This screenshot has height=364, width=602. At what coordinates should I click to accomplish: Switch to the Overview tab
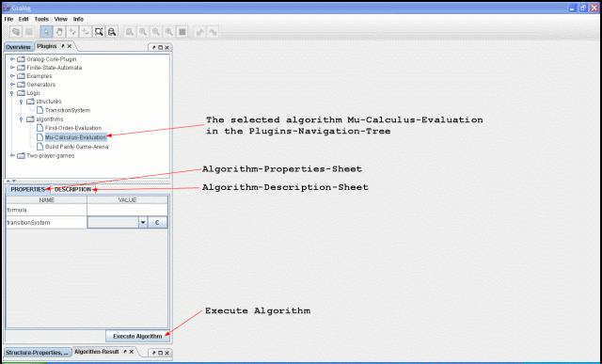point(18,47)
